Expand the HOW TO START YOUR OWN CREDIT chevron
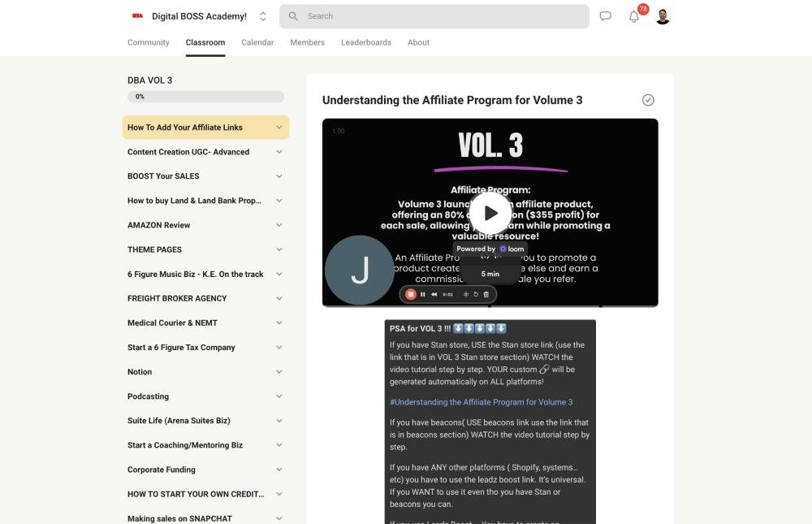This screenshot has width=812, height=524. point(279,494)
